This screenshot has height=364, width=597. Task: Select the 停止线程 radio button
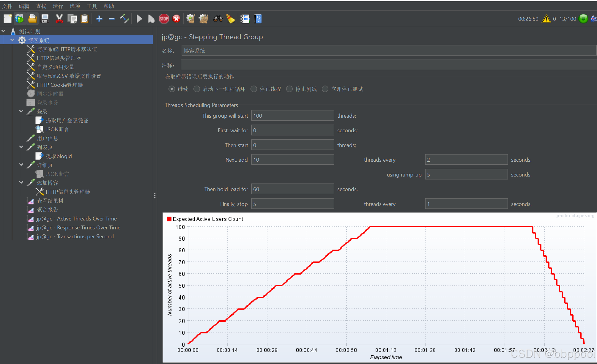tap(254, 89)
